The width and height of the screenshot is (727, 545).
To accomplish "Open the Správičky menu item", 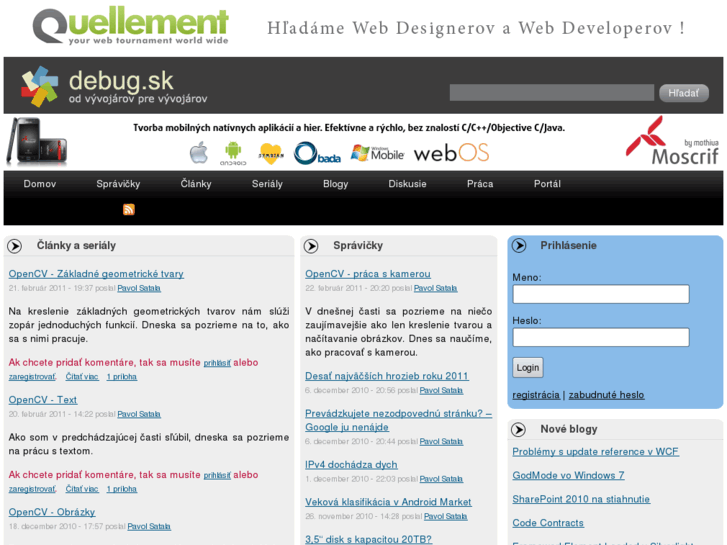I will click(x=118, y=184).
